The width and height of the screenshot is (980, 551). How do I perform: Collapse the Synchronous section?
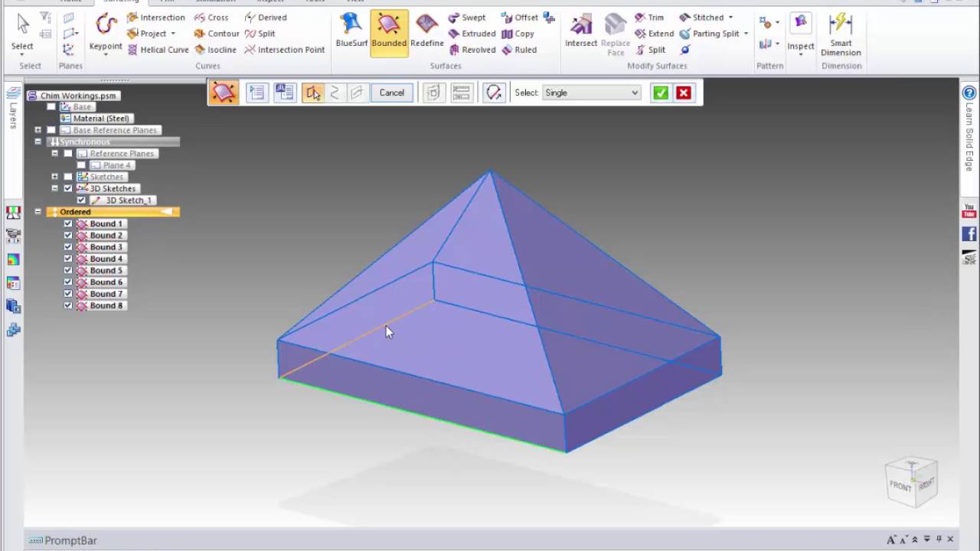(38, 142)
